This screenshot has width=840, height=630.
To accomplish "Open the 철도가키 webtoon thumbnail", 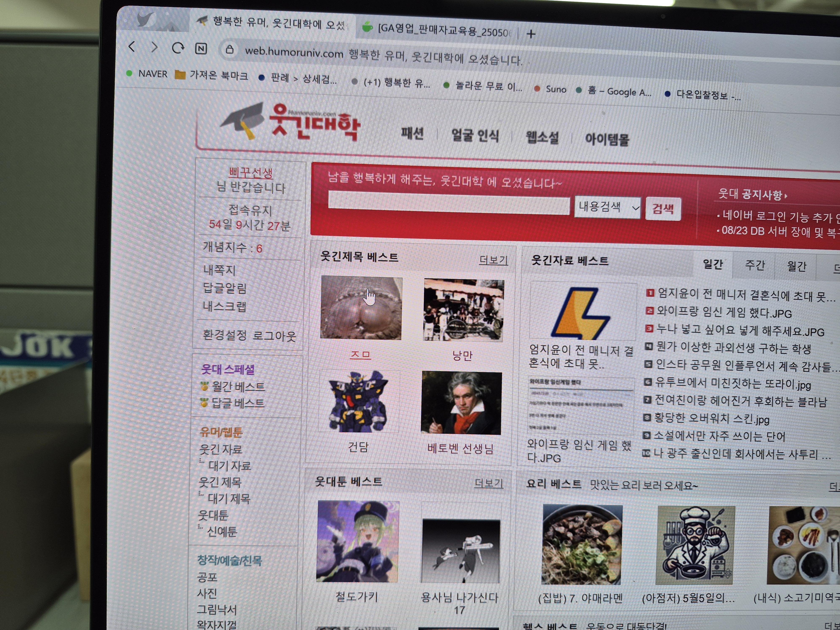I will click(x=357, y=541).
